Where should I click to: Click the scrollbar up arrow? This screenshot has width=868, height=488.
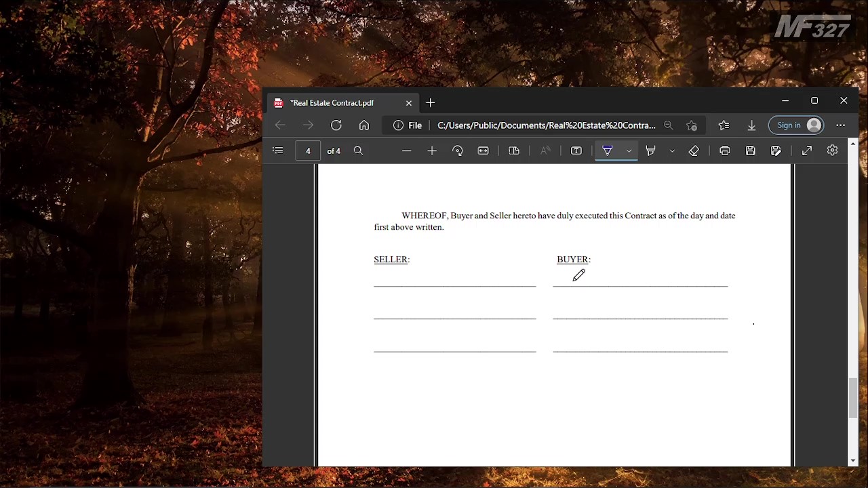[x=853, y=144]
